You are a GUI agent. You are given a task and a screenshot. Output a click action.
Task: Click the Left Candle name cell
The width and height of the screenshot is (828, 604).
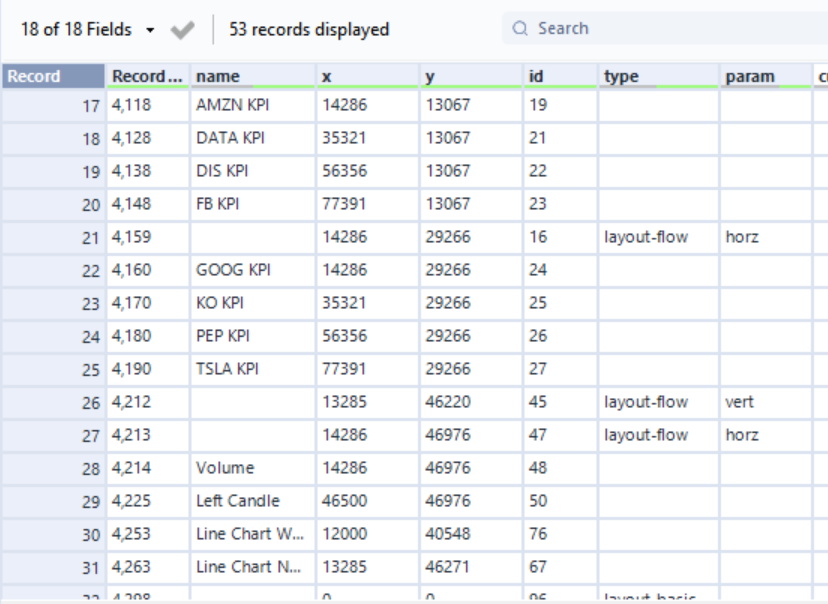pyautogui.click(x=238, y=501)
